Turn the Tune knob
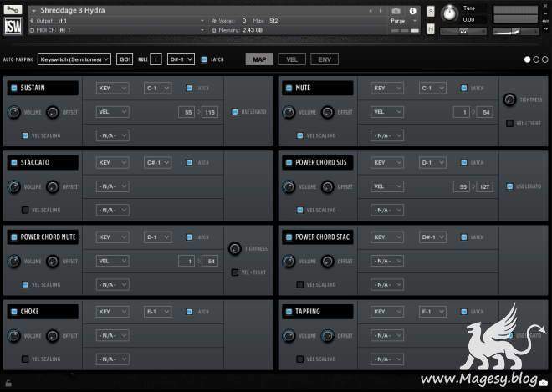This screenshot has width=552, height=392. point(449,13)
